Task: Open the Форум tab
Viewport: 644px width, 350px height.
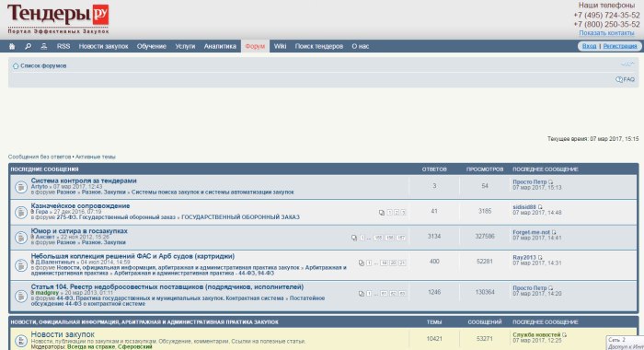Action: click(x=255, y=46)
